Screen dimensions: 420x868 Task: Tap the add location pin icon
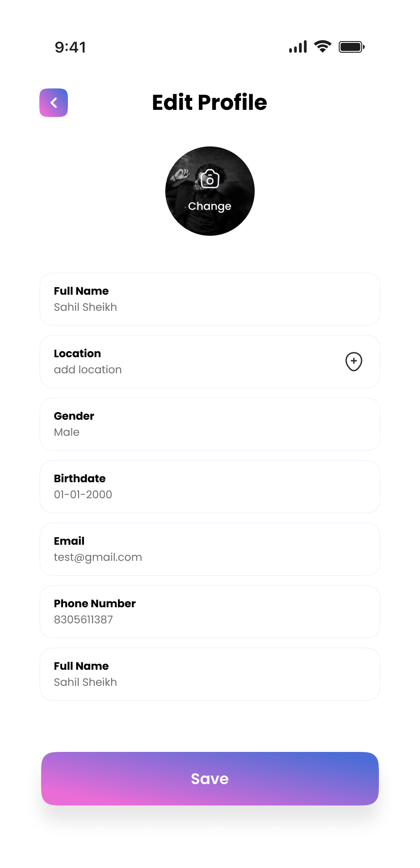click(353, 362)
